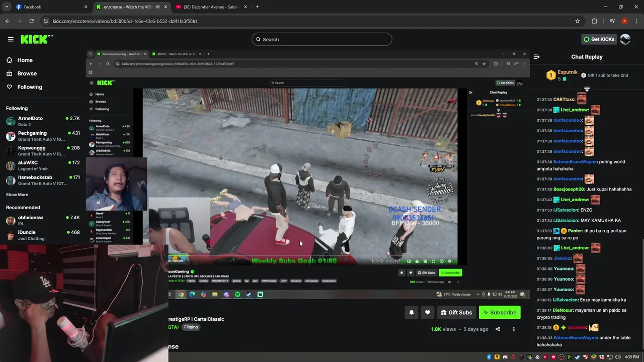
Task: Open OBS Studio tray icon
Action: click(561, 357)
